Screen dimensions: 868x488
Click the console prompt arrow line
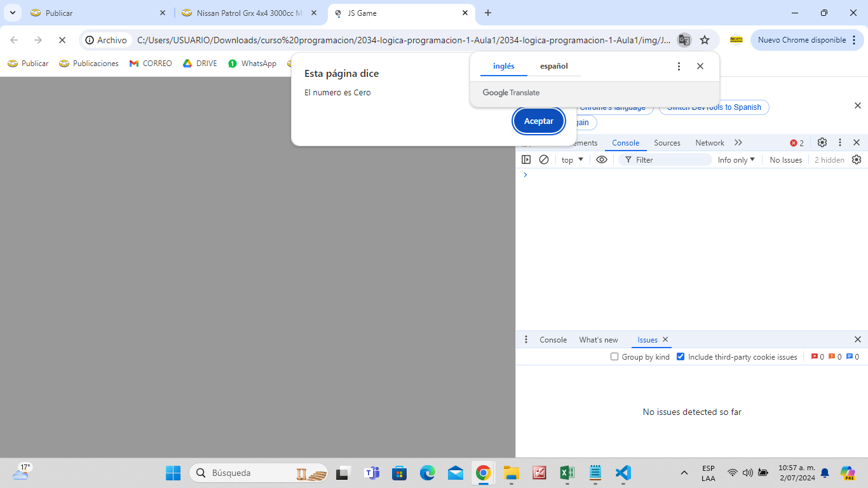tap(691, 175)
